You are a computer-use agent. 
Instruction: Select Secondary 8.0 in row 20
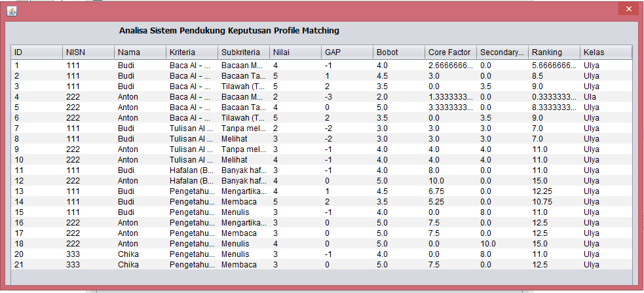502,254
